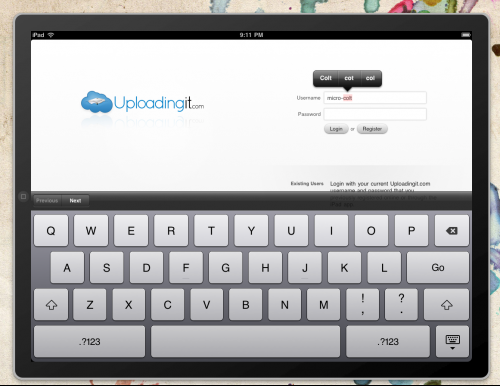Tap the left shift arrow key
The image size is (500, 386).
[51, 305]
